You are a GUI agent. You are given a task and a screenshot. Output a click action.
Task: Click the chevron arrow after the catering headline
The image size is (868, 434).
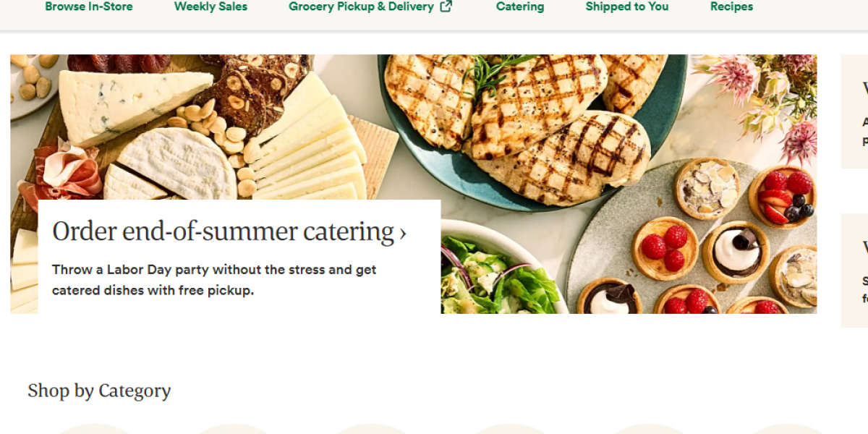(x=403, y=234)
